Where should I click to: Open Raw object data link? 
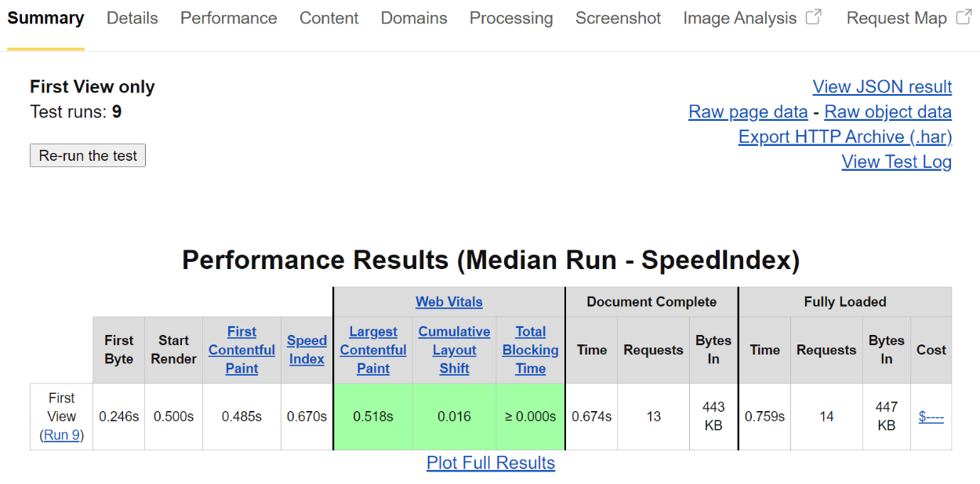[887, 111]
